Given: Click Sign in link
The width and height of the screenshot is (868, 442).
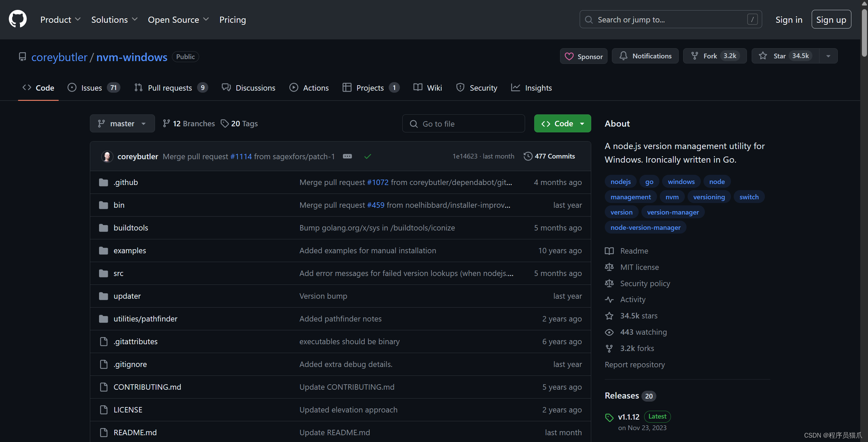Looking at the screenshot, I should [789, 20].
